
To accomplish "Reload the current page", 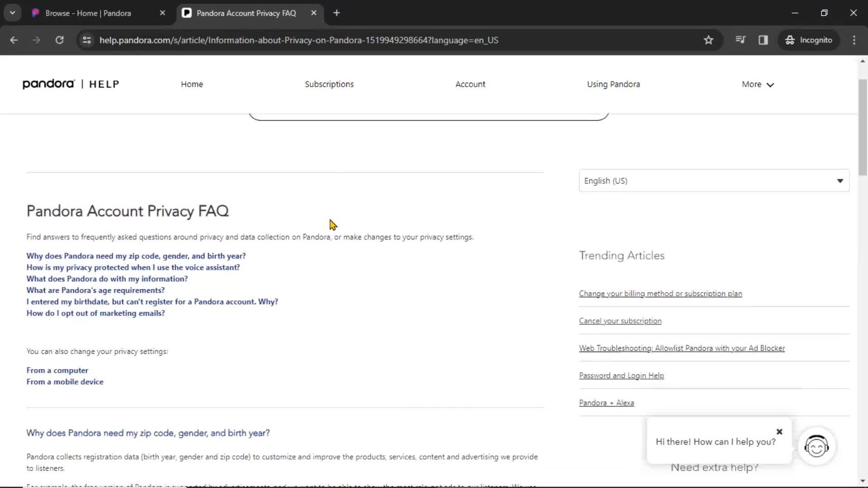I will [x=59, y=40].
